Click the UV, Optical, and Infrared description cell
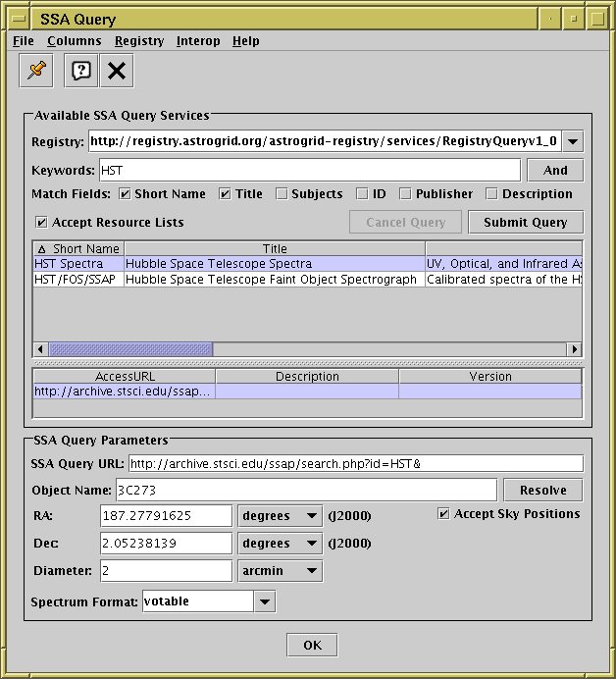The width and height of the screenshot is (616, 679). point(503,264)
